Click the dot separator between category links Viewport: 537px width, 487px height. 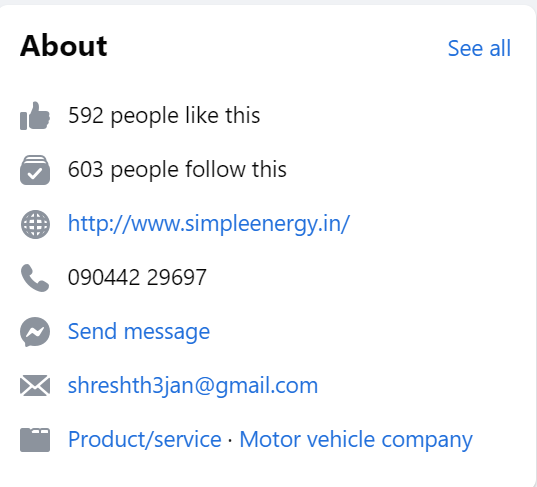tap(230, 440)
